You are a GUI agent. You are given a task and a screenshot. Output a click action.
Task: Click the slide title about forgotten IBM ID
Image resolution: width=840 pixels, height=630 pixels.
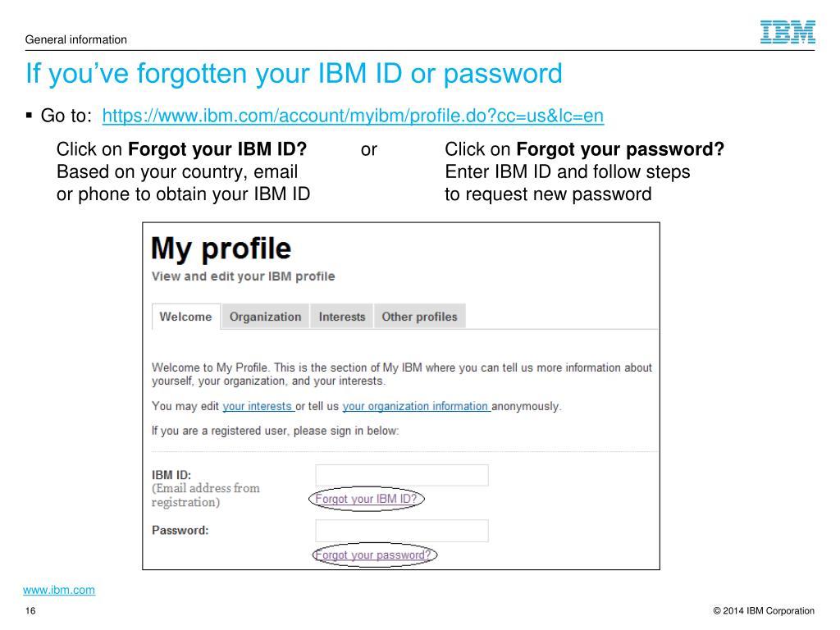tap(294, 74)
